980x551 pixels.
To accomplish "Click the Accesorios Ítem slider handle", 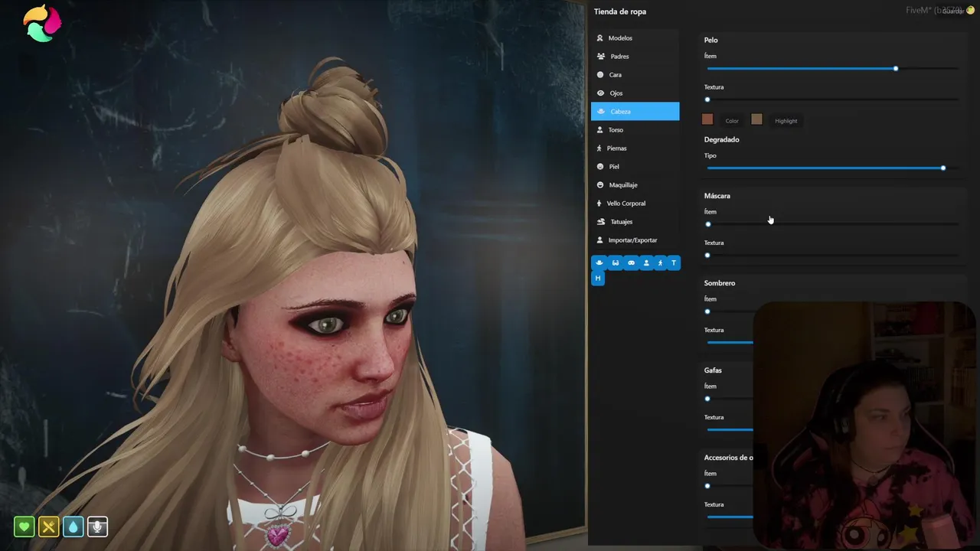I will click(707, 486).
